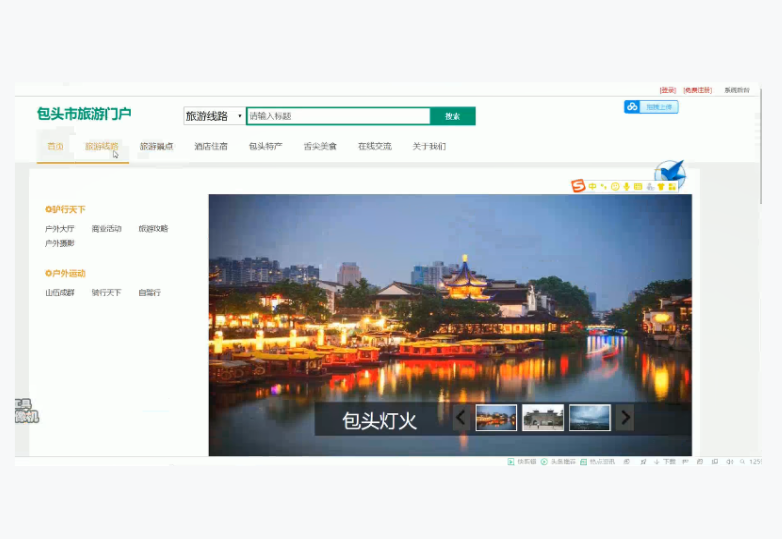Open the 在线交流 navigation tab
782x539 pixels.
375,146
